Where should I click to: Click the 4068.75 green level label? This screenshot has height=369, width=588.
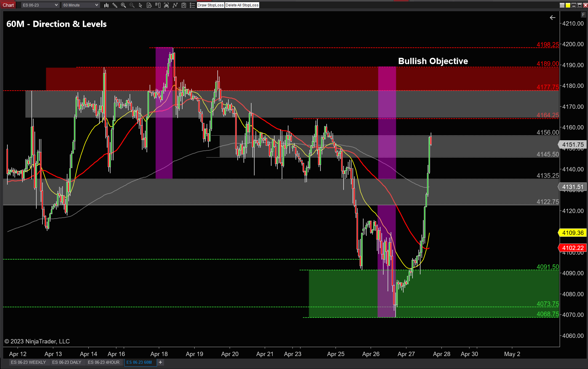(548, 314)
